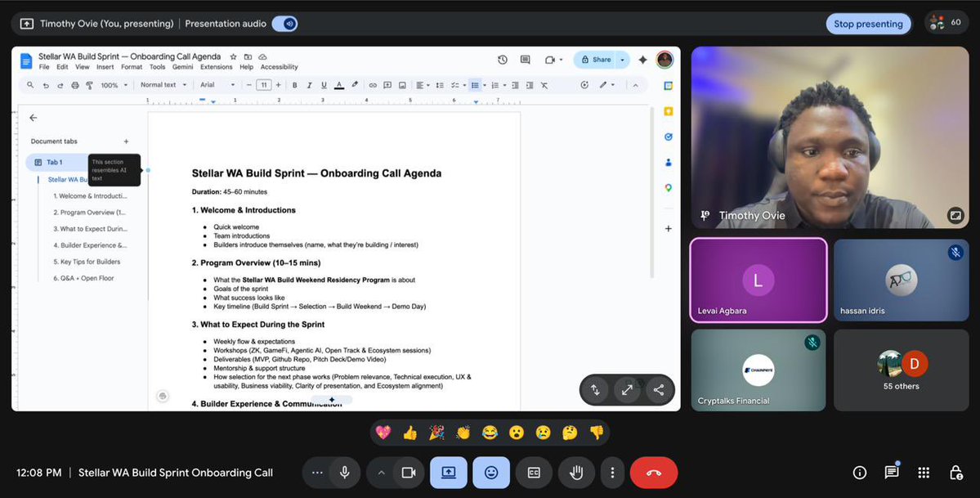Viewport: 980px width, 498px height.
Task: Toggle the Presentation audio switch
Action: pyautogui.click(x=285, y=24)
